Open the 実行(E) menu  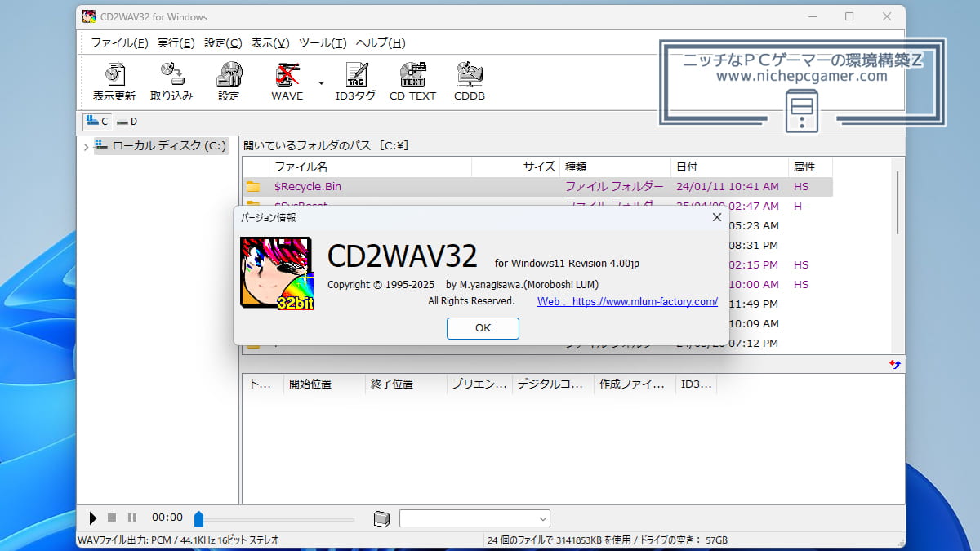click(176, 43)
